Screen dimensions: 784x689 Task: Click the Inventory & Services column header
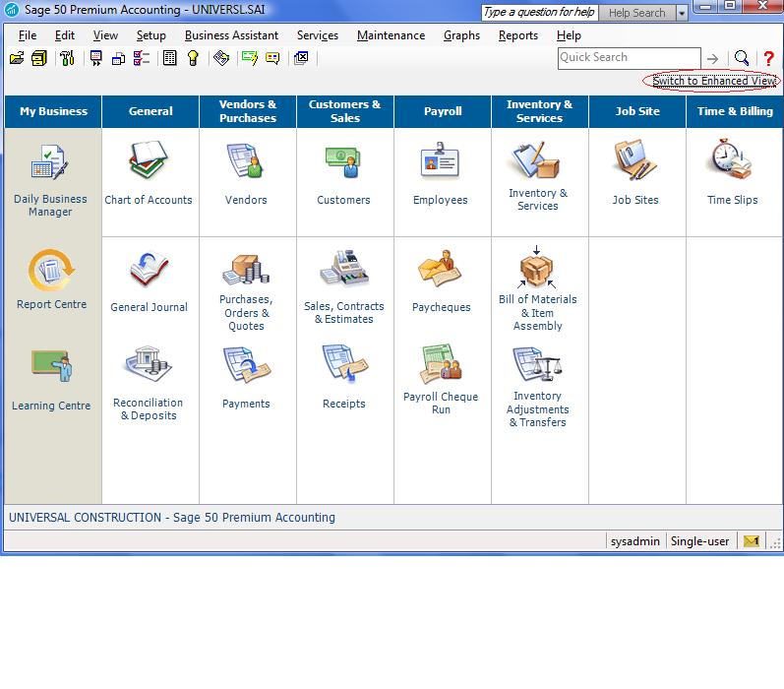click(x=539, y=111)
